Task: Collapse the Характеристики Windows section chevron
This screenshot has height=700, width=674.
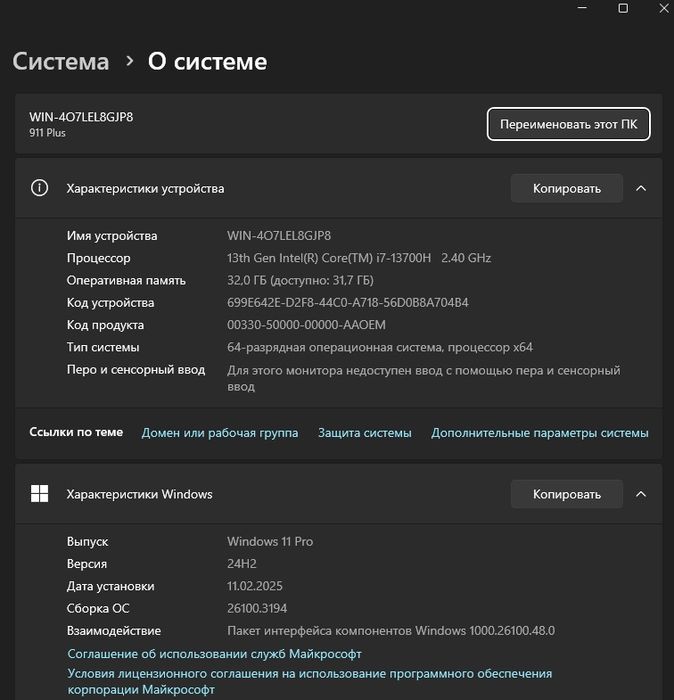Action: tap(641, 494)
